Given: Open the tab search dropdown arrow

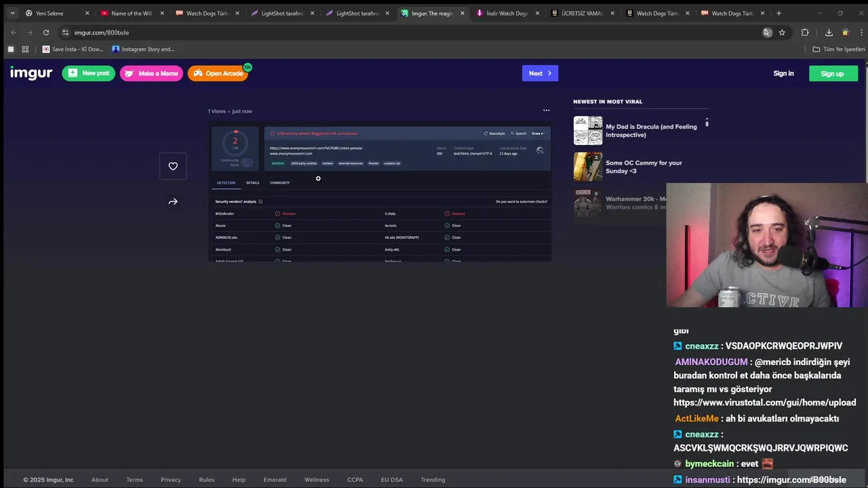Looking at the screenshot, I should tap(12, 13).
